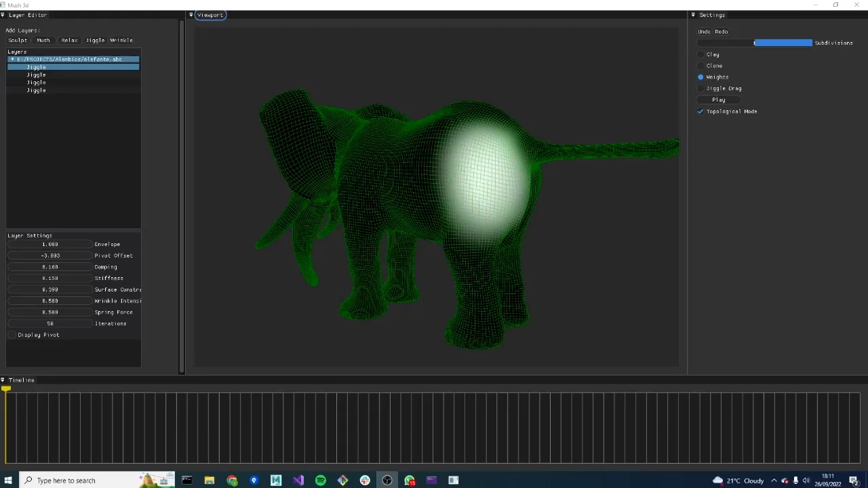
Task: Open the Git client taskbar icon
Action: [342, 481]
